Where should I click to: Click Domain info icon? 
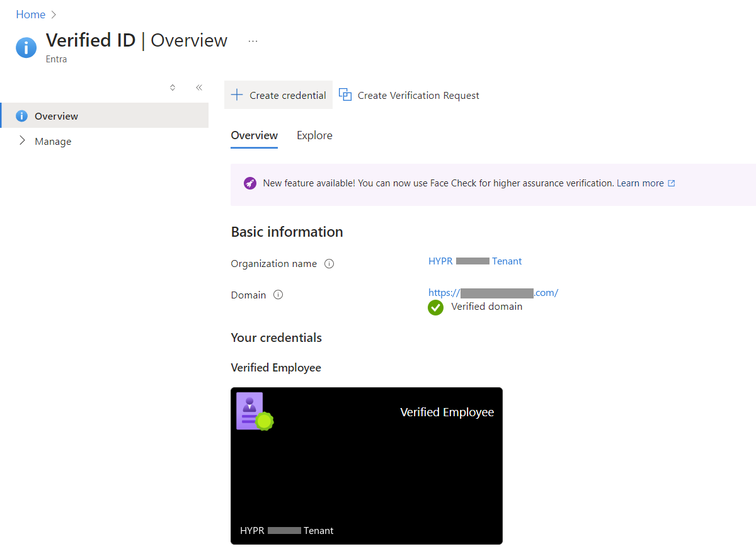tap(278, 295)
